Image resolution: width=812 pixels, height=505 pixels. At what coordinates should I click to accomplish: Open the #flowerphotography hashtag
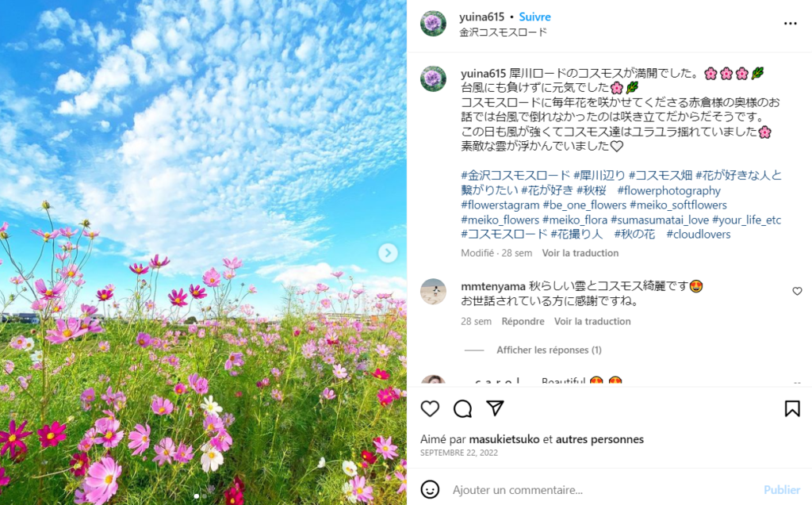click(x=668, y=190)
